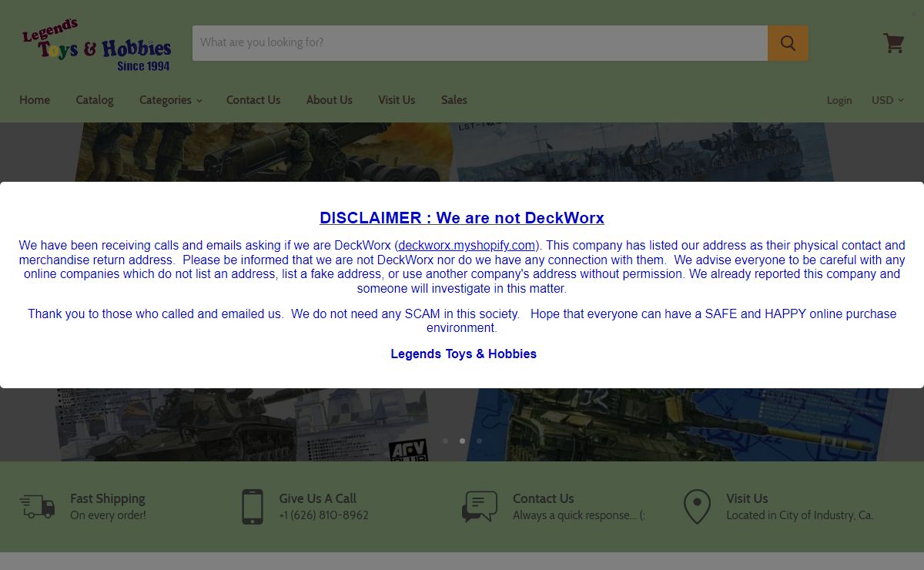Open the shopping cart icon

pyautogui.click(x=893, y=43)
